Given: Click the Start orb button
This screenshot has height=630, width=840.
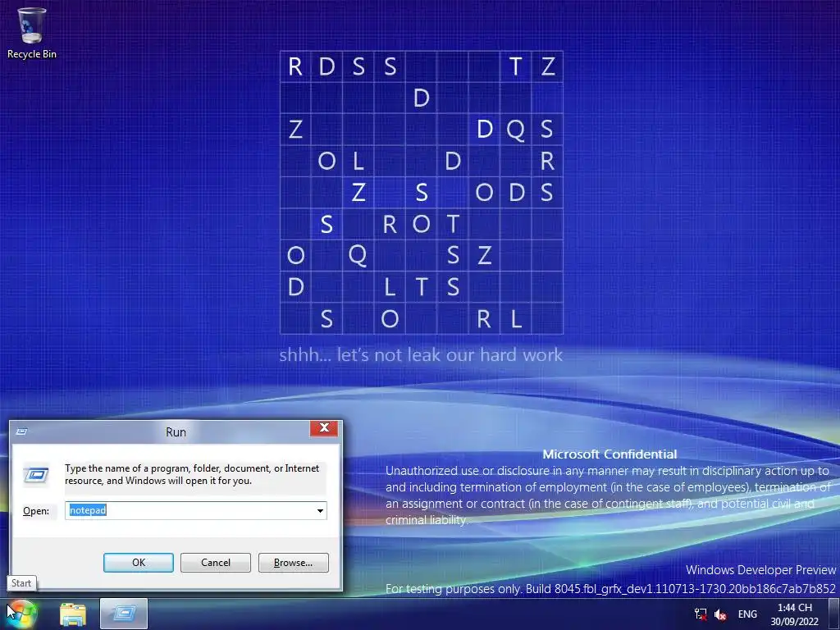Looking at the screenshot, I should point(21,614).
